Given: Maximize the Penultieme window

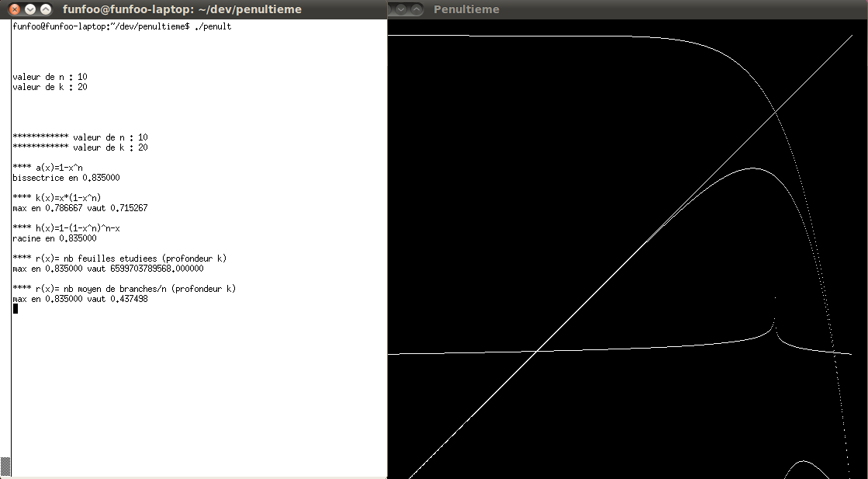Looking at the screenshot, I should (x=417, y=9).
